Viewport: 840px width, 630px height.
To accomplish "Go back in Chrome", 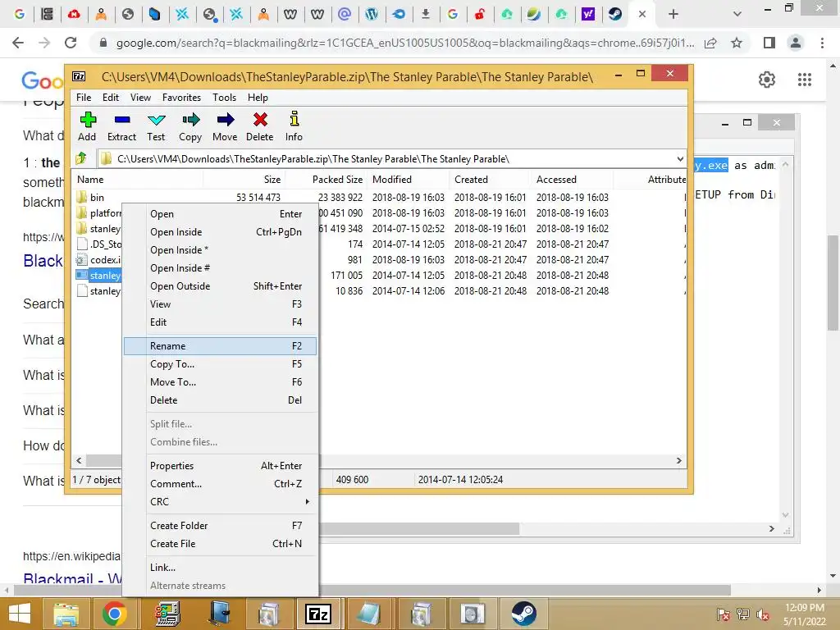I will tap(18, 43).
